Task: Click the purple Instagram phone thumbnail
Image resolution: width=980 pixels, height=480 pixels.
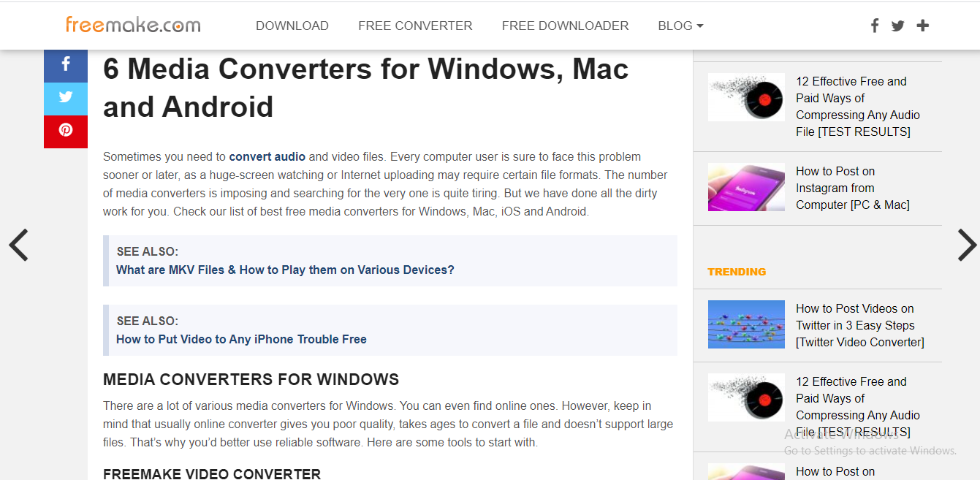Action: tap(746, 187)
